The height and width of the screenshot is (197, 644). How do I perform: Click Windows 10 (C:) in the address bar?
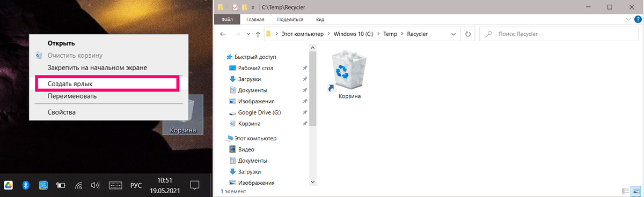(354, 34)
